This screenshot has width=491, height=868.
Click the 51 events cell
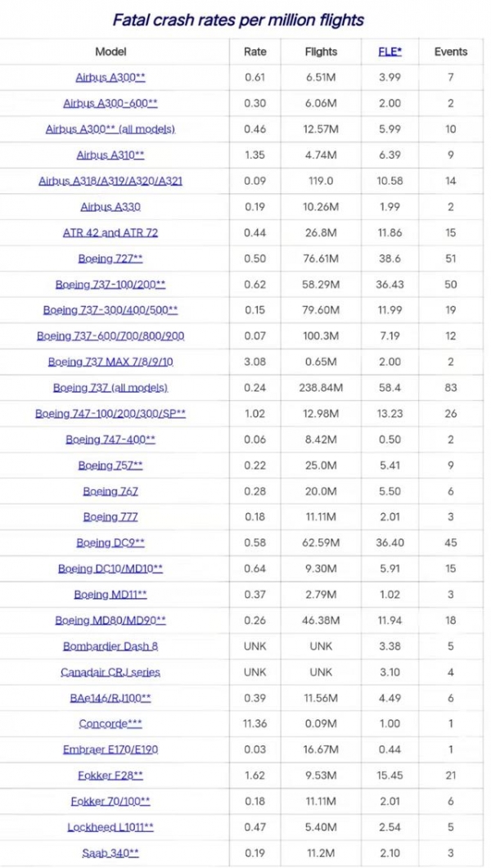(451, 259)
